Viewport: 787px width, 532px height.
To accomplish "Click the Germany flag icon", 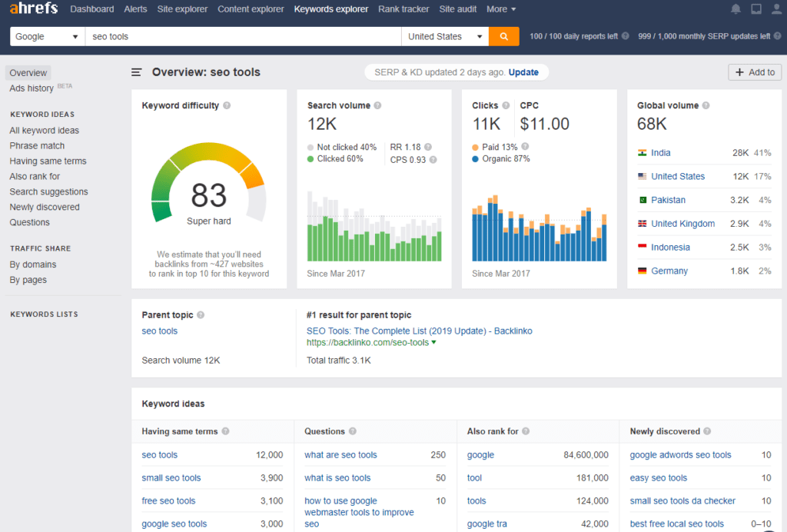I will 642,271.
